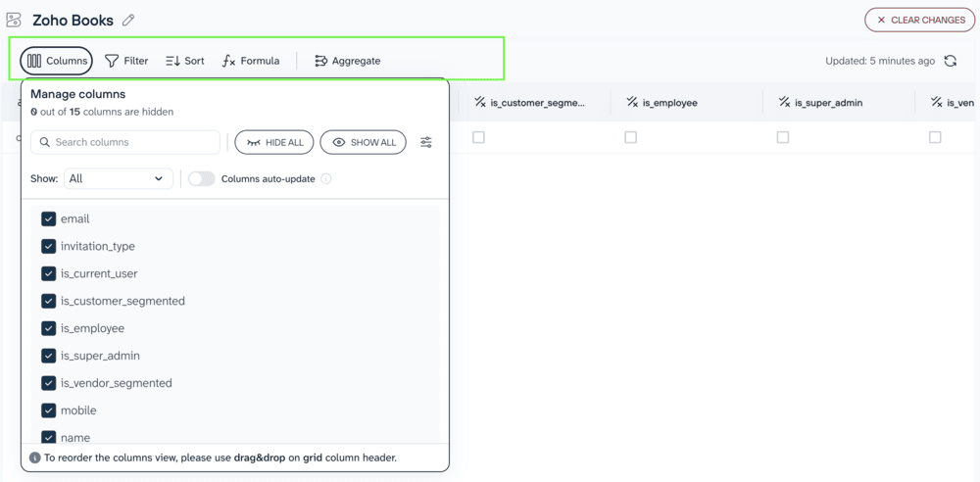
Task: Open the Sort tool
Action: tap(185, 61)
